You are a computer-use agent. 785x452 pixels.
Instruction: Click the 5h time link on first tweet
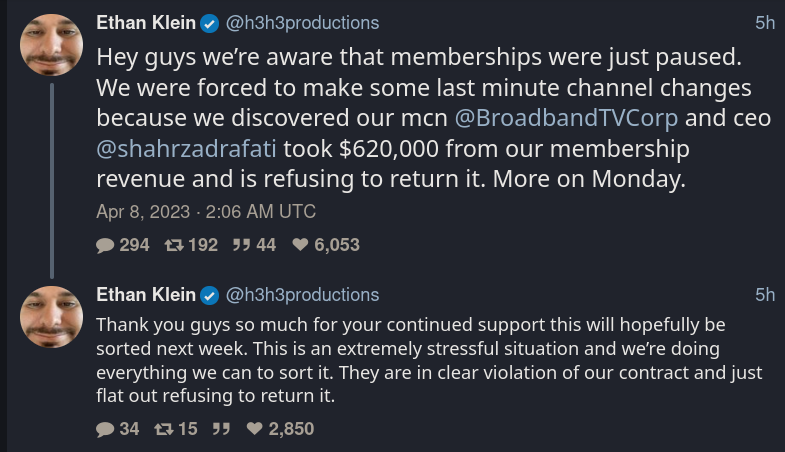765,23
